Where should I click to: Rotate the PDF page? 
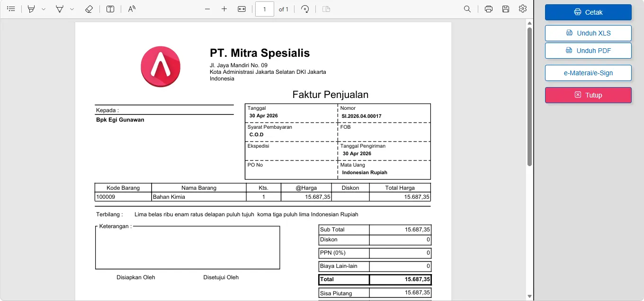click(305, 9)
